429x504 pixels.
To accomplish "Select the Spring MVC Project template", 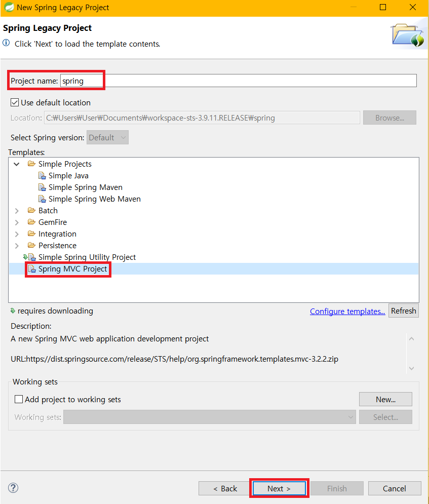I will click(72, 268).
